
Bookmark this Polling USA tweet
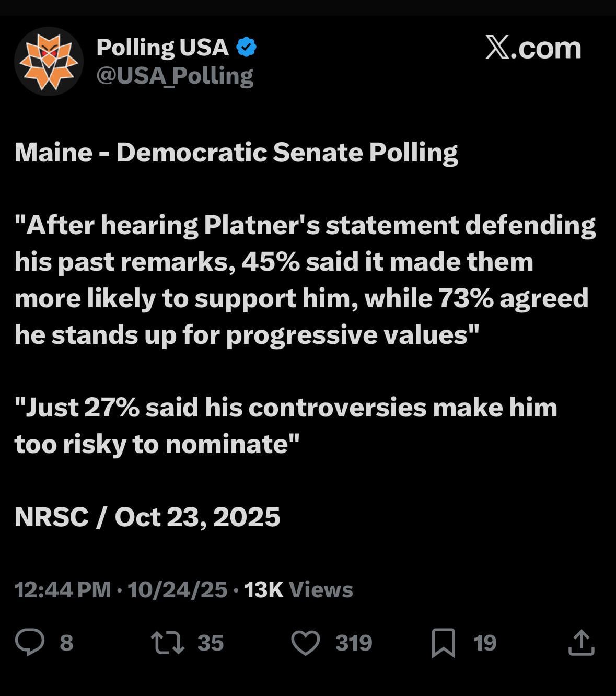click(x=443, y=643)
